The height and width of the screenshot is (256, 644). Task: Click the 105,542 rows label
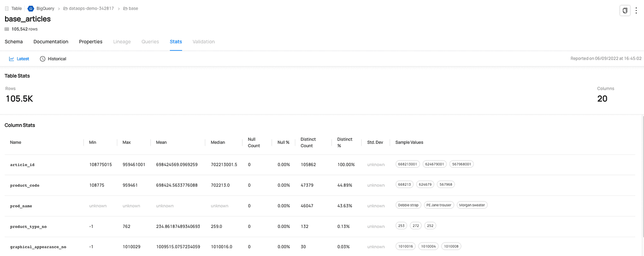point(24,29)
